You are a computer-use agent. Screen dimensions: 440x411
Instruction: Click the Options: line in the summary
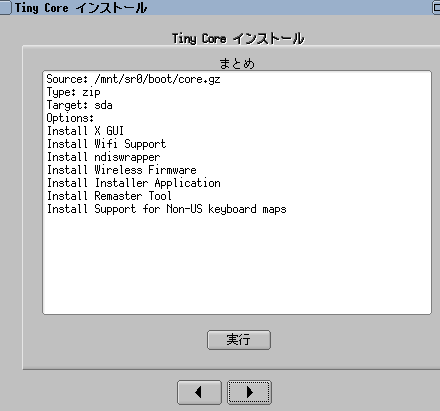[70, 118]
